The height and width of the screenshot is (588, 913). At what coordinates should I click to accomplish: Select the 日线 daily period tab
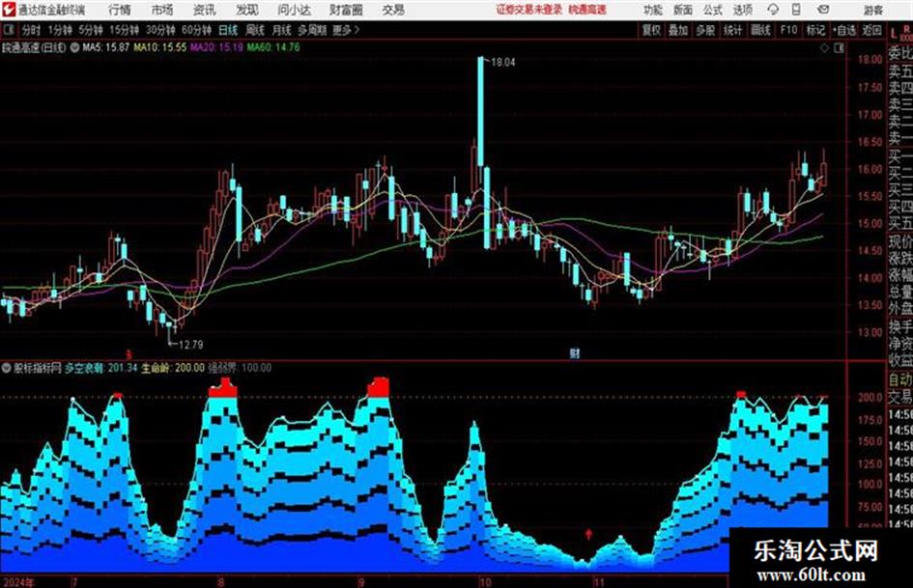(x=228, y=30)
